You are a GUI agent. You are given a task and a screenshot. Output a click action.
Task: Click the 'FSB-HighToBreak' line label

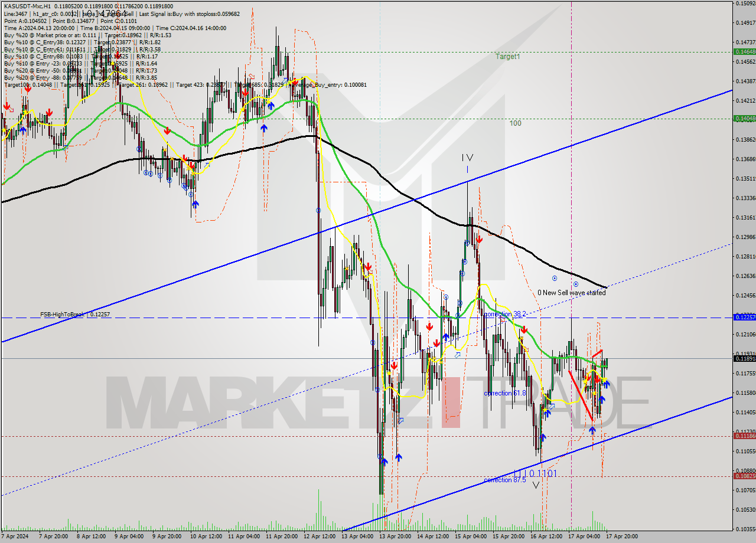63,315
